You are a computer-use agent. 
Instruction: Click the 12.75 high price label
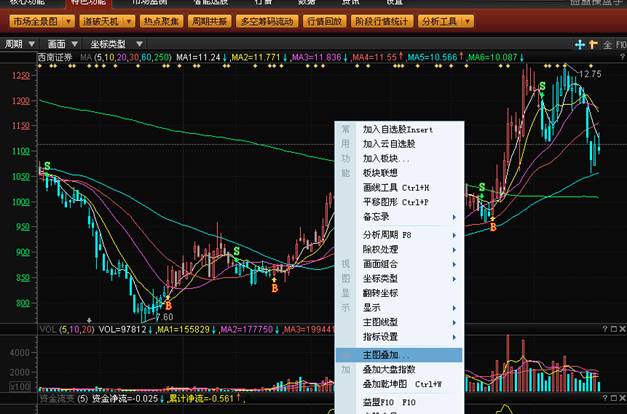coord(590,74)
